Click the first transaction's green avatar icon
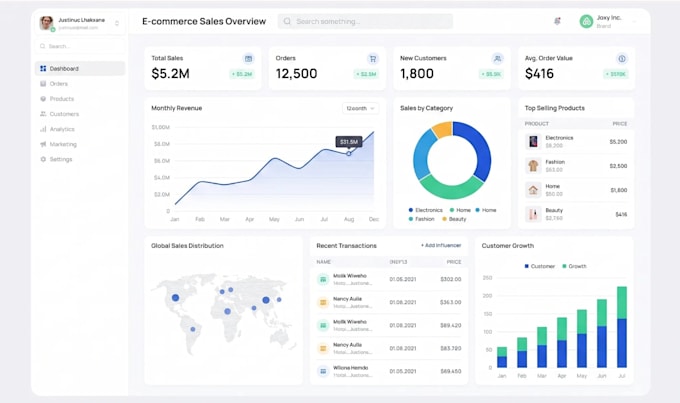 click(x=323, y=279)
